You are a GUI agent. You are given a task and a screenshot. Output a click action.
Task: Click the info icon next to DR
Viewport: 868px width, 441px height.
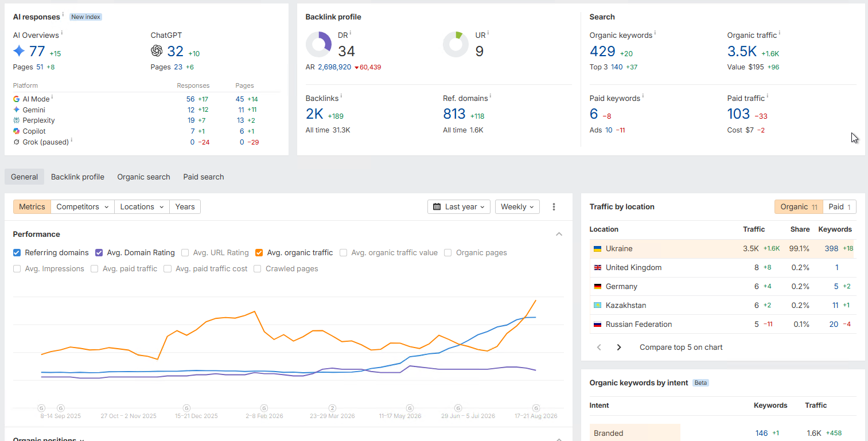351,33
